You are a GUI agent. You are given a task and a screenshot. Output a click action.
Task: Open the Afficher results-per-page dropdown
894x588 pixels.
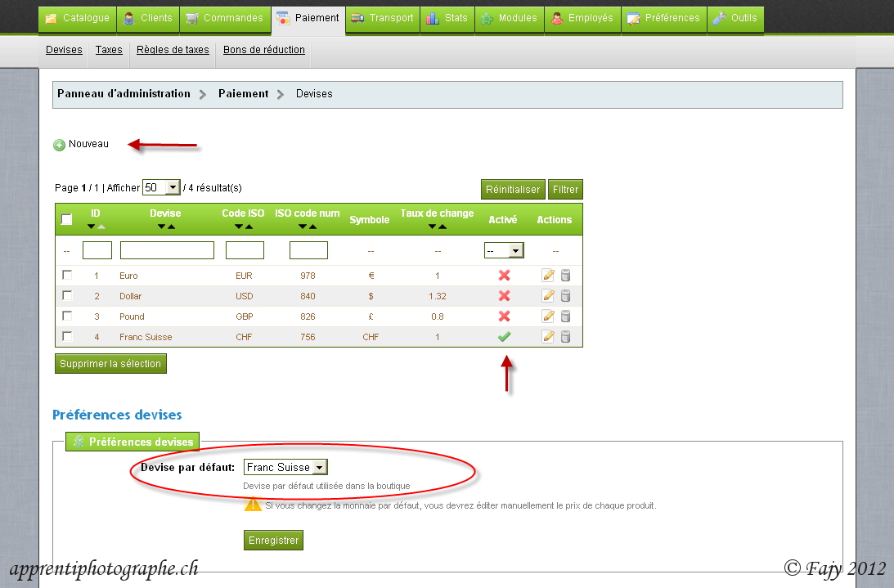(x=161, y=187)
